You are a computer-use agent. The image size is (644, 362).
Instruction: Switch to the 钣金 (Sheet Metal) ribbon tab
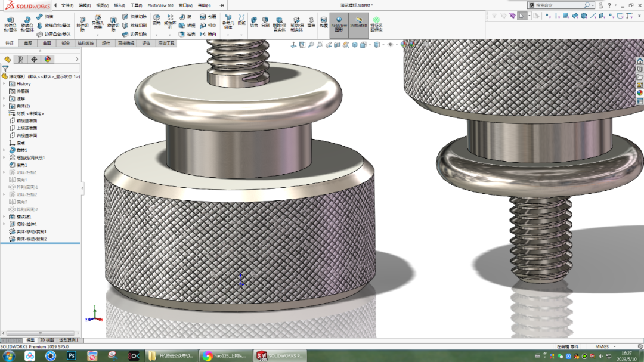tap(66, 43)
